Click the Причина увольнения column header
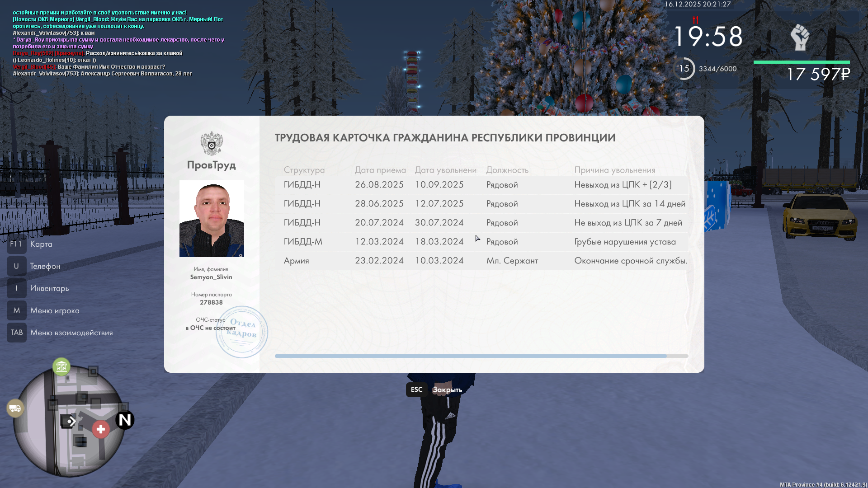 [614, 170]
